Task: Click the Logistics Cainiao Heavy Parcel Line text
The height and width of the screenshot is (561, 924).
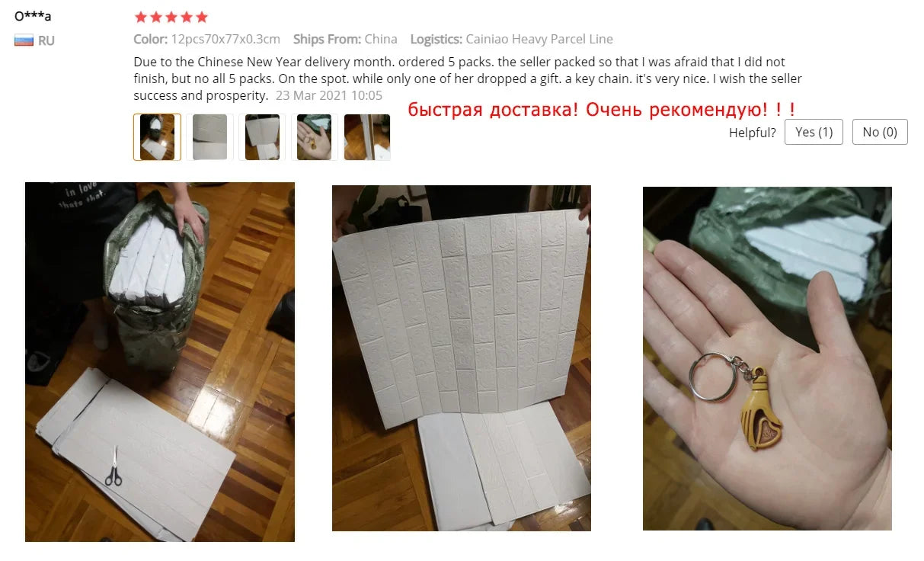Action: click(511, 39)
